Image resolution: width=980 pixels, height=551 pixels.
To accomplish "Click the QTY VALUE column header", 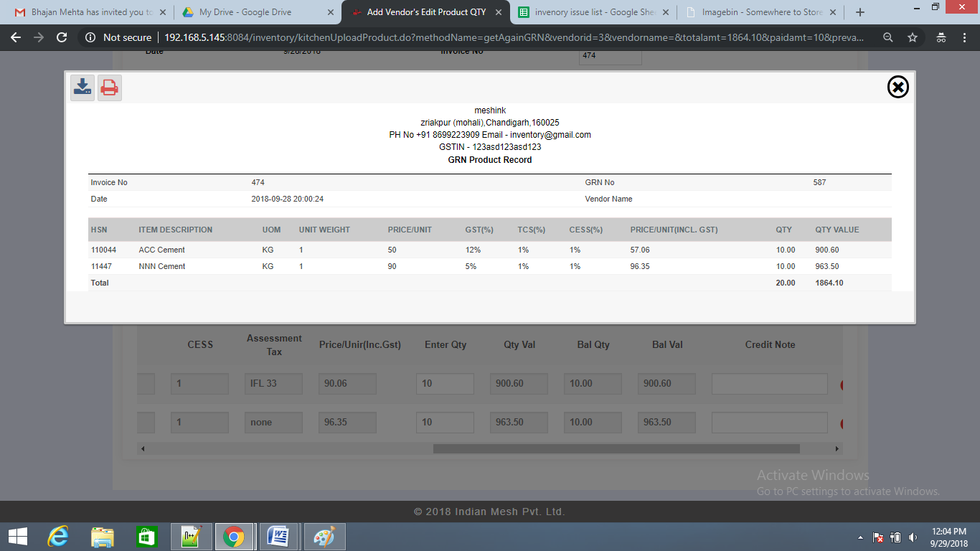I will pos(837,230).
